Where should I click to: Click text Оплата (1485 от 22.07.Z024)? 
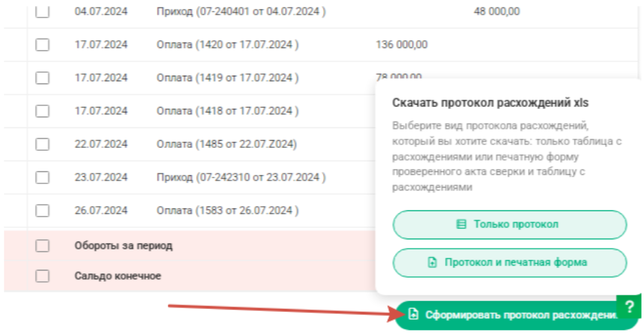pos(227,144)
